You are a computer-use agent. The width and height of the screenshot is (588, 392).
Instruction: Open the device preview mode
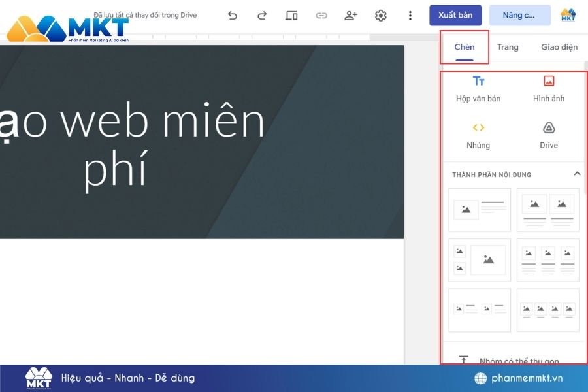291,16
